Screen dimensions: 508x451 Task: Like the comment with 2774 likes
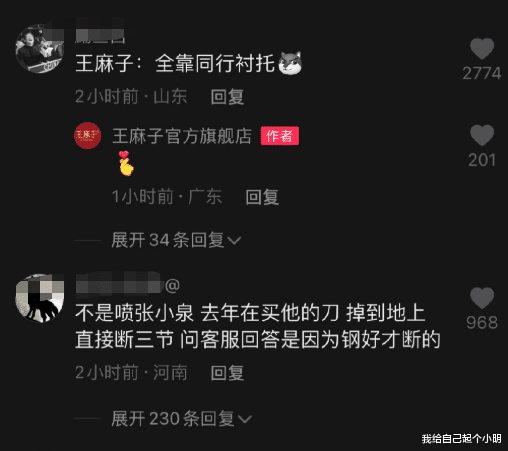coord(482,49)
